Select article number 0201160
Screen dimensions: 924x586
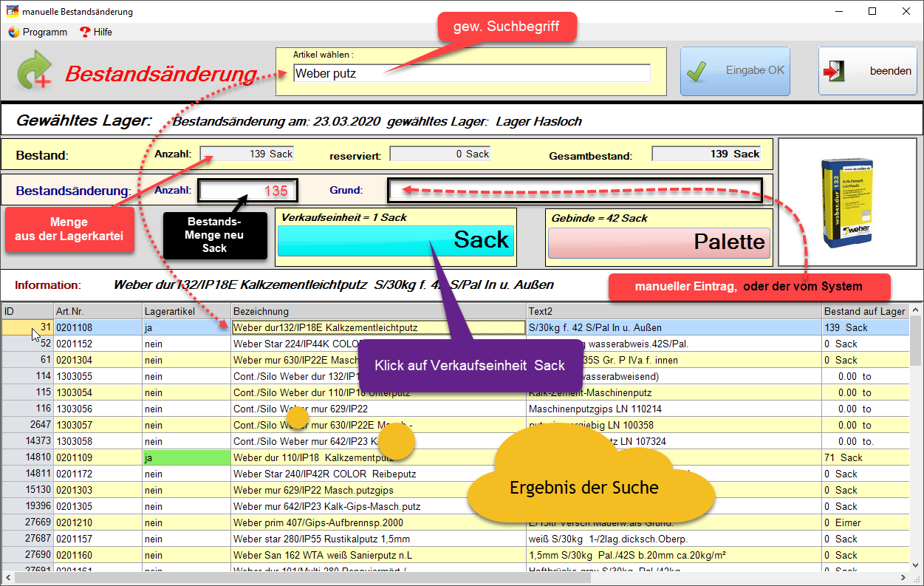click(x=98, y=555)
